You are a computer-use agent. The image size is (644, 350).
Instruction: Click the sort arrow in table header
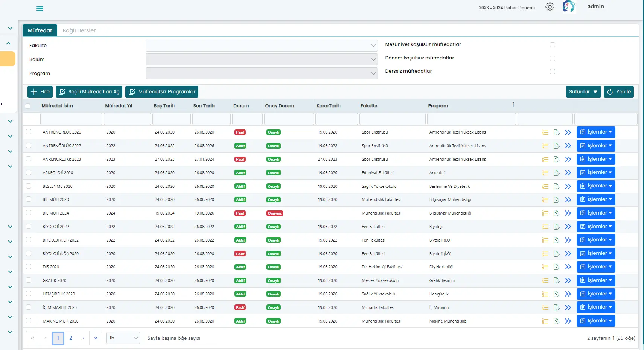[513, 105]
